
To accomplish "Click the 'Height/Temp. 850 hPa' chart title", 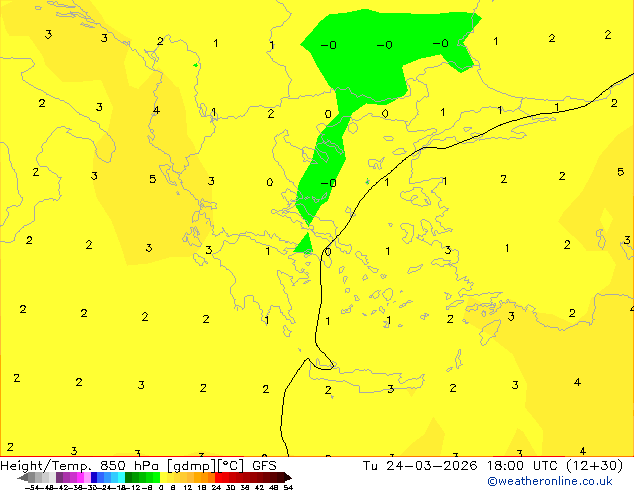I will tap(81, 466).
